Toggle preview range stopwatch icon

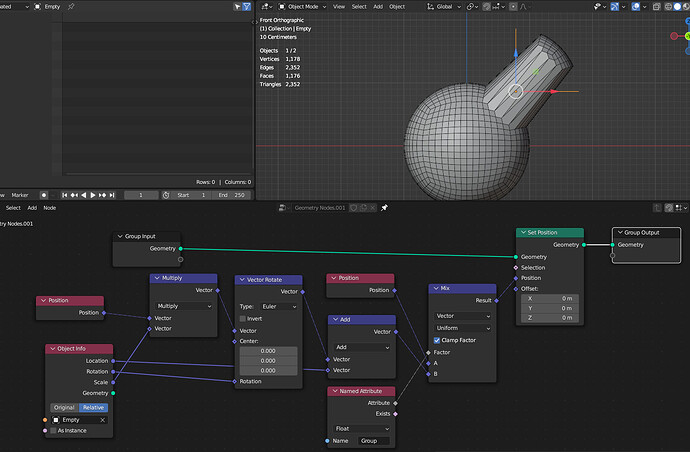pos(165,195)
